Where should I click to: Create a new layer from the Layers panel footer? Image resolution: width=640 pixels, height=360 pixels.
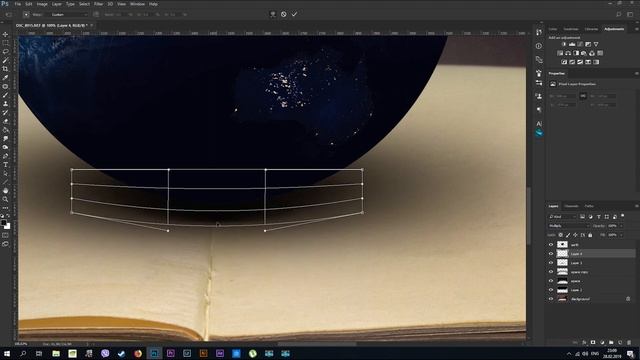[x=620, y=342]
